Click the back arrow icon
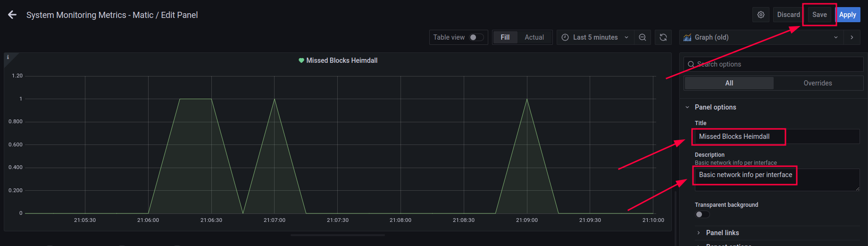 (12, 15)
